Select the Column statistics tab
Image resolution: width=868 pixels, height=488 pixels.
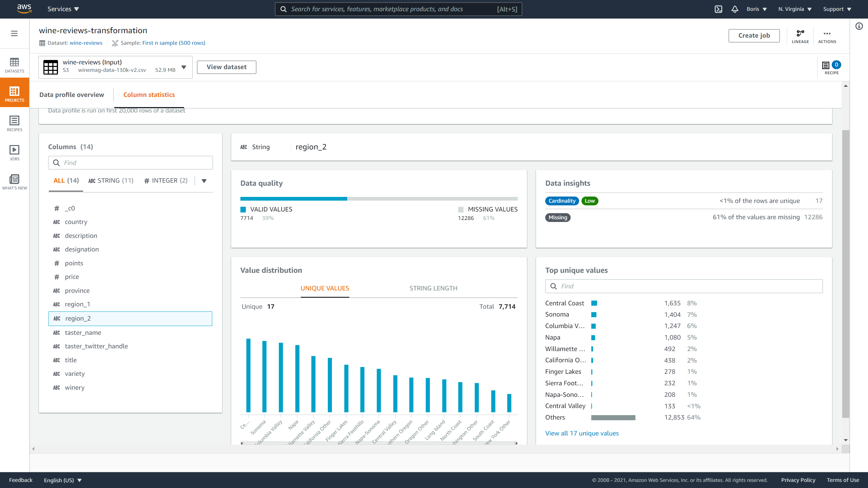coord(149,95)
